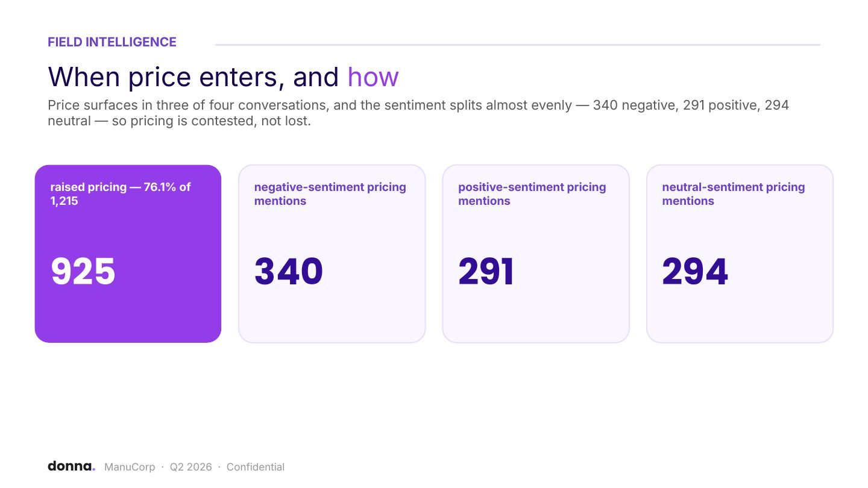Click the Confidential footer label
The width and height of the screenshot is (868, 488).
click(256, 467)
